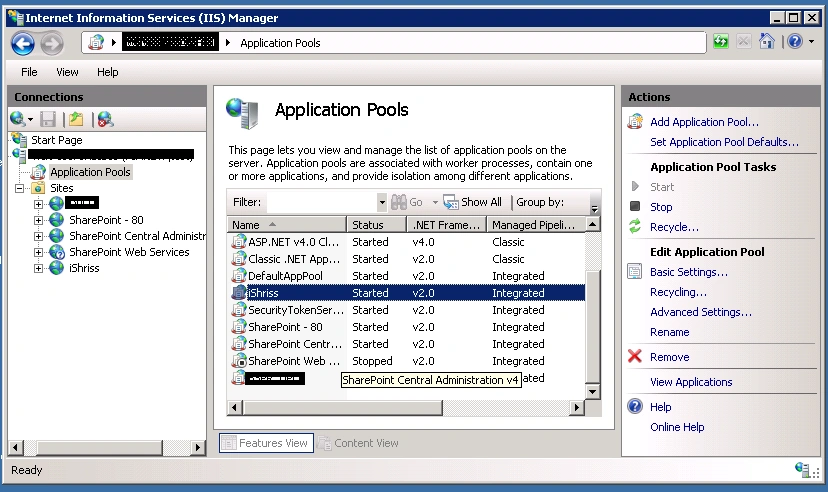Click the help question mark icon
This screenshot has height=492, width=828.
795,41
